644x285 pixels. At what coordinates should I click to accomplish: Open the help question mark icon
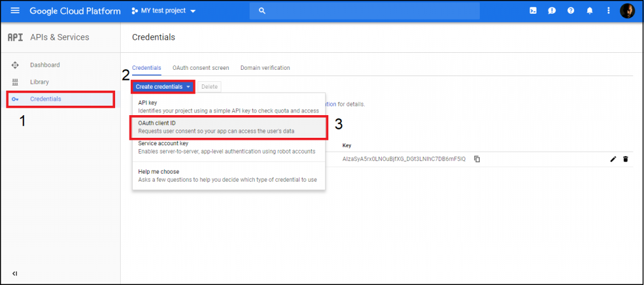point(570,11)
